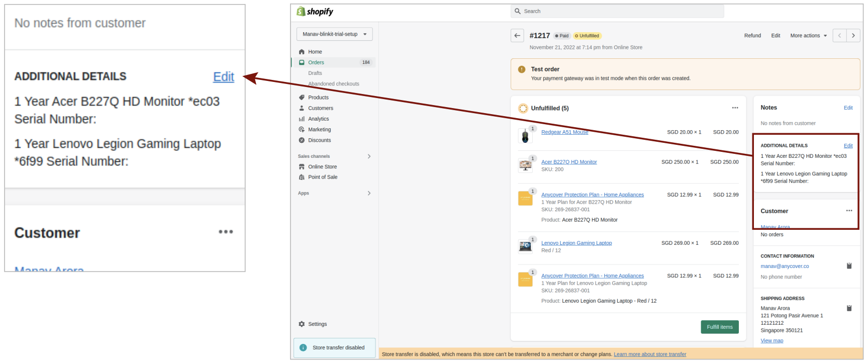Click the Discounts badge icon
The width and height of the screenshot is (868, 363).
click(x=302, y=140)
